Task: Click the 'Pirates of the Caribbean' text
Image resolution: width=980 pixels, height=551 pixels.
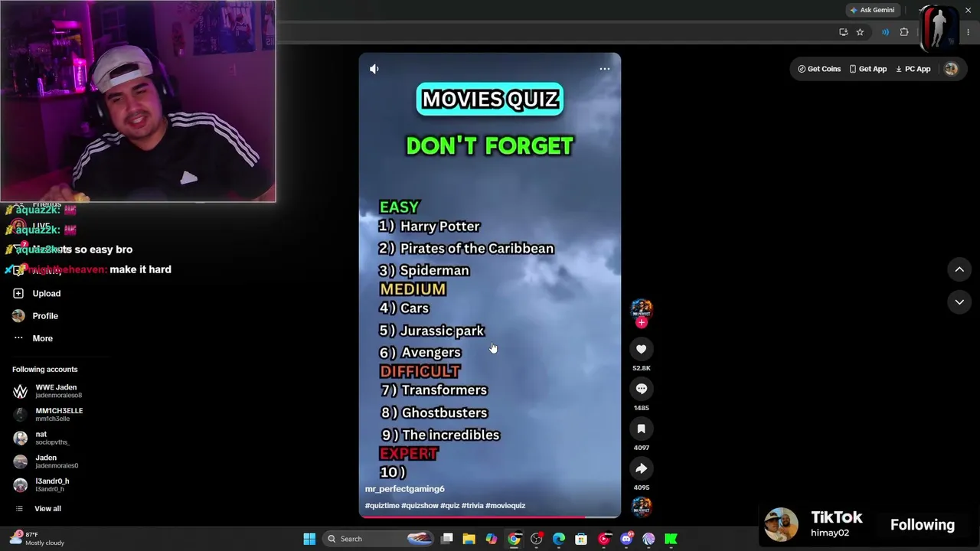Action: click(x=477, y=249)
